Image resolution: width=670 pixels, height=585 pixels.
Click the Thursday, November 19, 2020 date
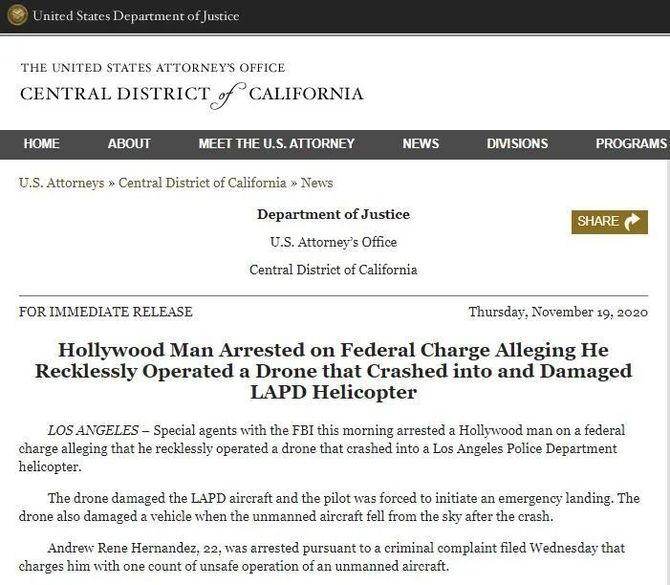(558, 312)
